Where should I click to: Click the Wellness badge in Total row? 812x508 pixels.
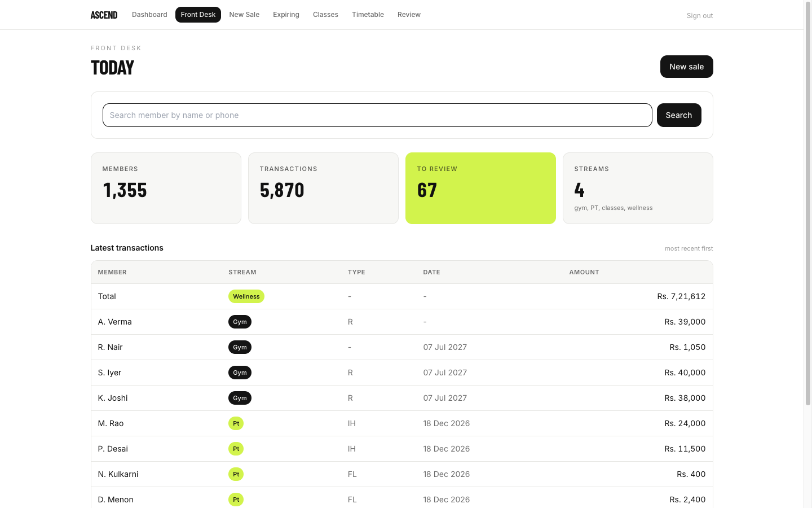click(246, 296)
